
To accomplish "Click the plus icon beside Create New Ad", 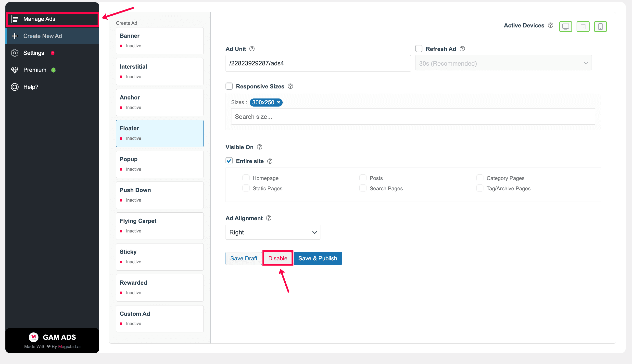I will (x=15, y=36).
